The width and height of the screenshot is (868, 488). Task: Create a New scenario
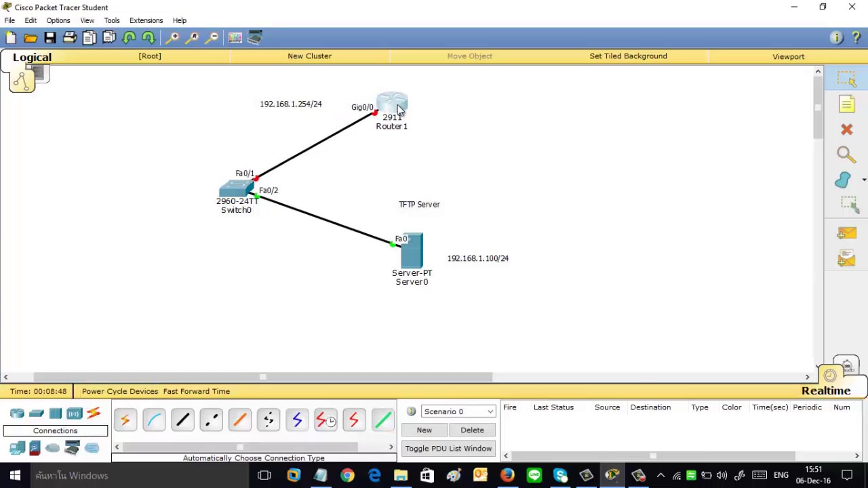point(425,430)
